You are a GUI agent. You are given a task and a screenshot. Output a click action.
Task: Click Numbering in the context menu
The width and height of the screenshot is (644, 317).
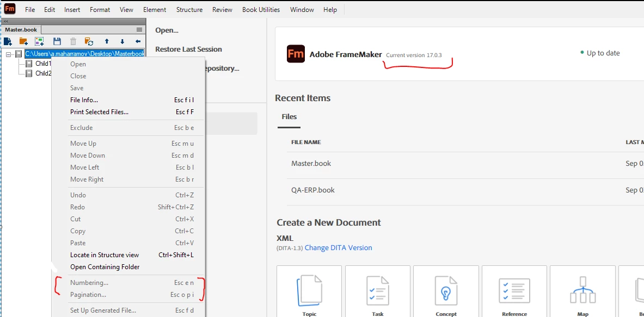[x=128, y=283]
